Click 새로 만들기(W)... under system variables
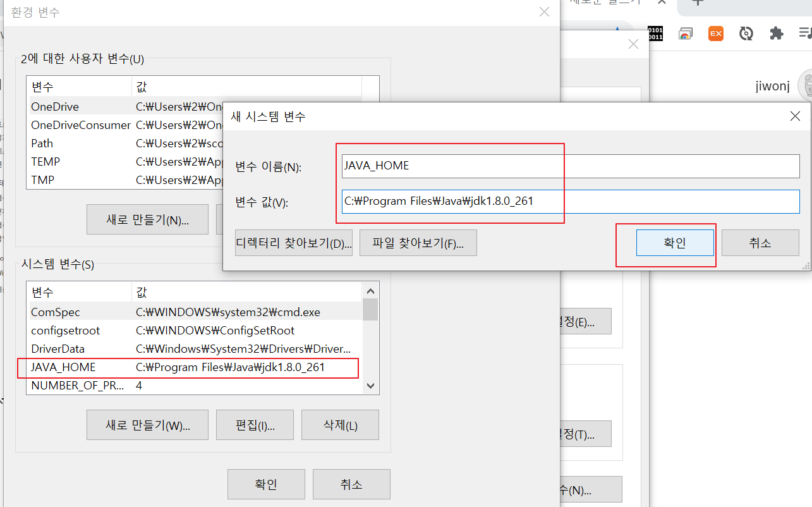The width and height of the screenshot is (812, 507). [148, 425]
